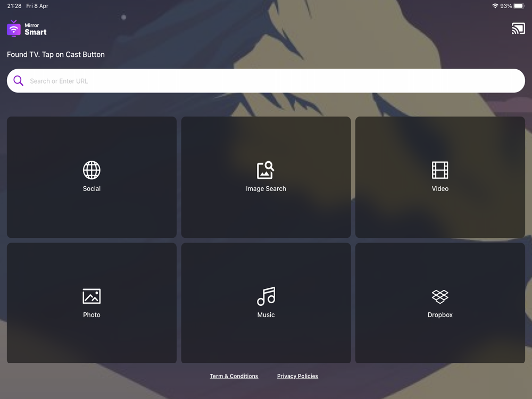Tap the Fri 8 Apr date
The image size is (532, 399).
pos(37,6)
